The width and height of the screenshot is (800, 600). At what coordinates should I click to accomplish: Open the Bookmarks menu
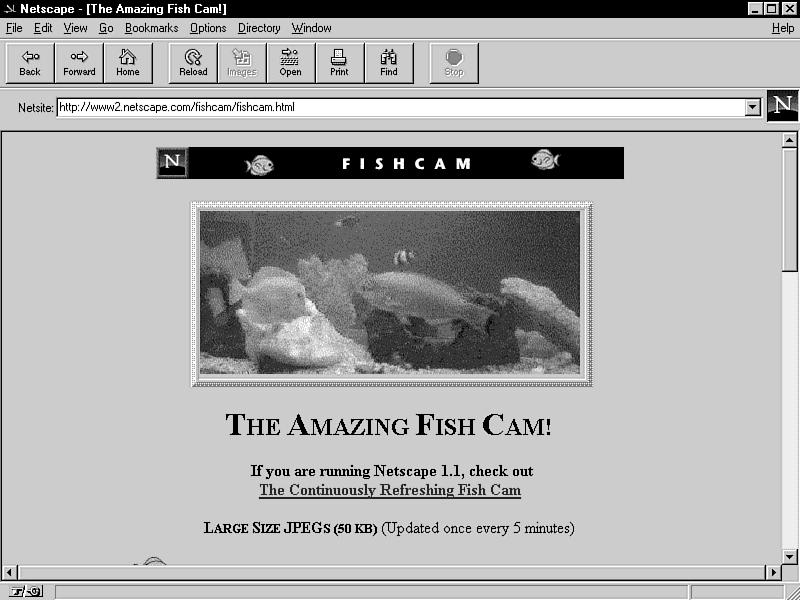pos(152,28)
